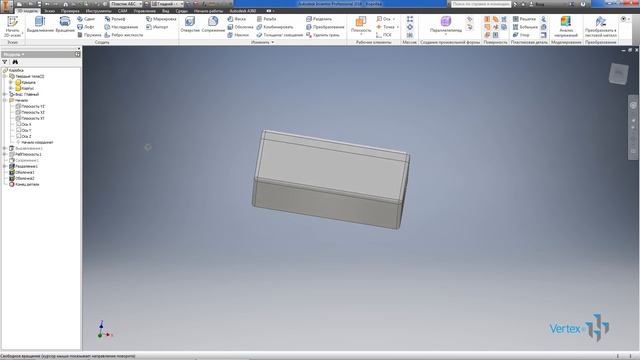Click the 3D box model in viewport

coord(331,180)
